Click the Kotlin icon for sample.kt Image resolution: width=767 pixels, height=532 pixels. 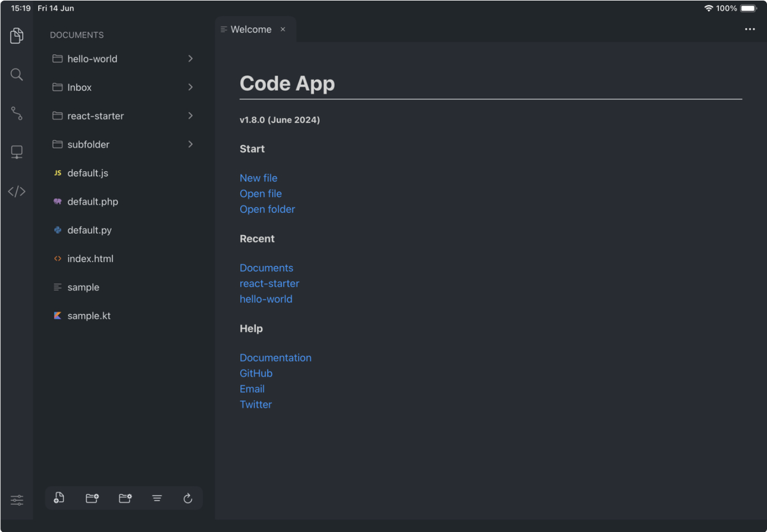click(58, 315)
